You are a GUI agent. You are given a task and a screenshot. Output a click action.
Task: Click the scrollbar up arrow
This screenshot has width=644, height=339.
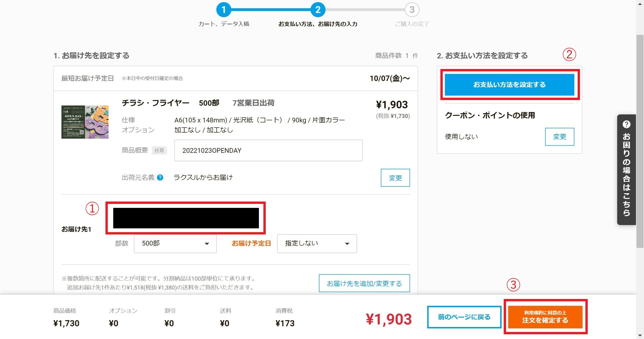pyautogui.click(x=640, y=4)
